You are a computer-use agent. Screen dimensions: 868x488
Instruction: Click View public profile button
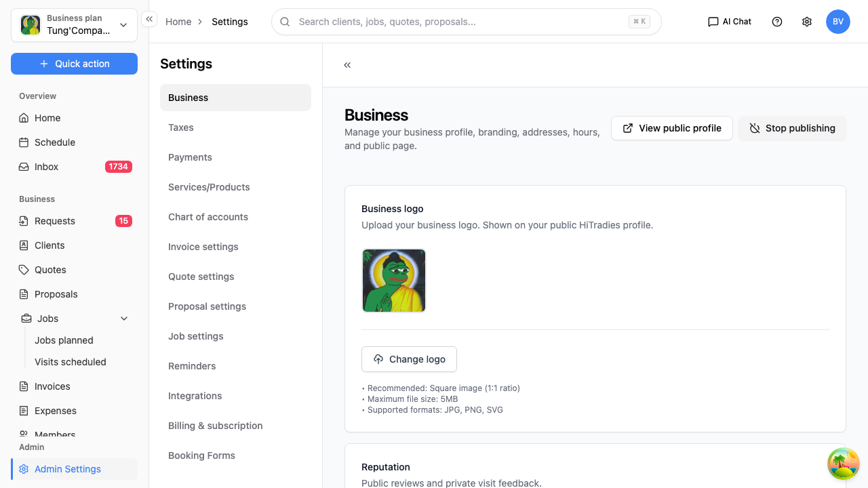click(x=672, y=128)
